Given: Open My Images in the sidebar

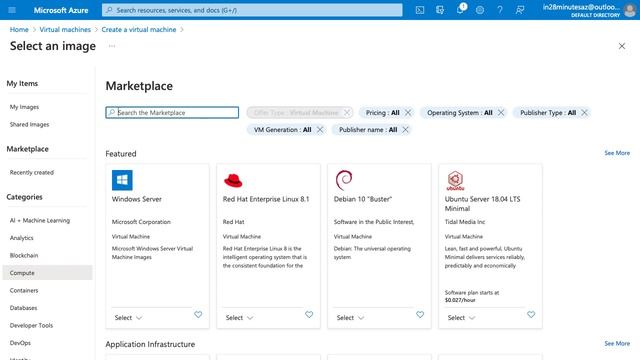Looking at the screenshot, I should (24, 107).
